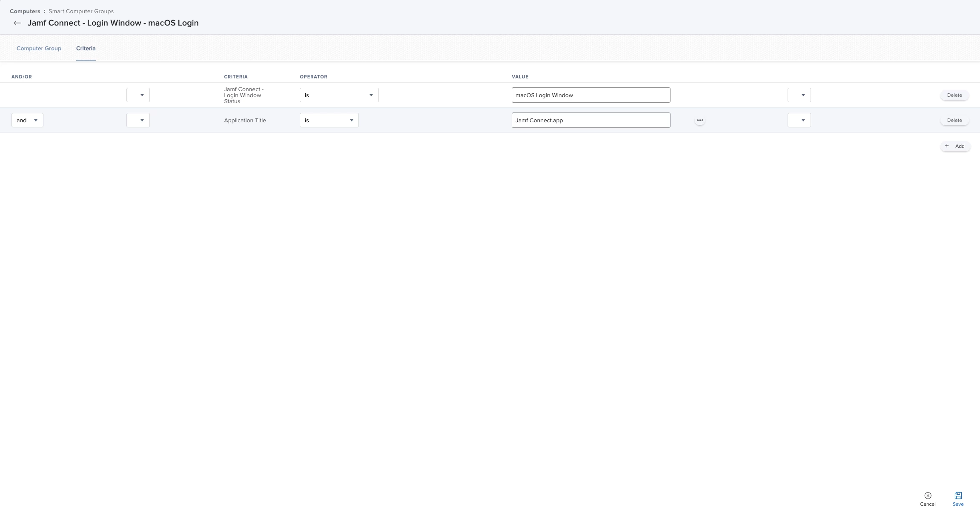Open the Login Window Status operator dropdown
Viewport: 980px width, 516px height.
click(339, 95)
